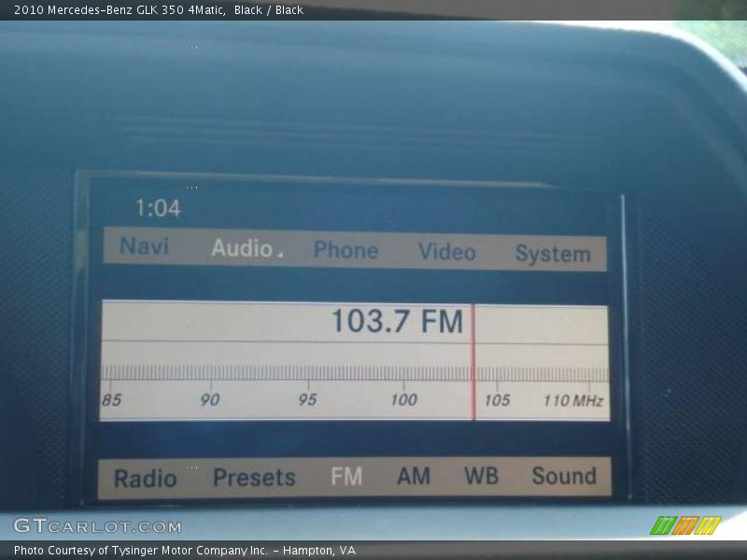The height and width of the screenshot is (560, 747).
Task: Select the Audio menu tab
Action: click(x=245, y=248)
